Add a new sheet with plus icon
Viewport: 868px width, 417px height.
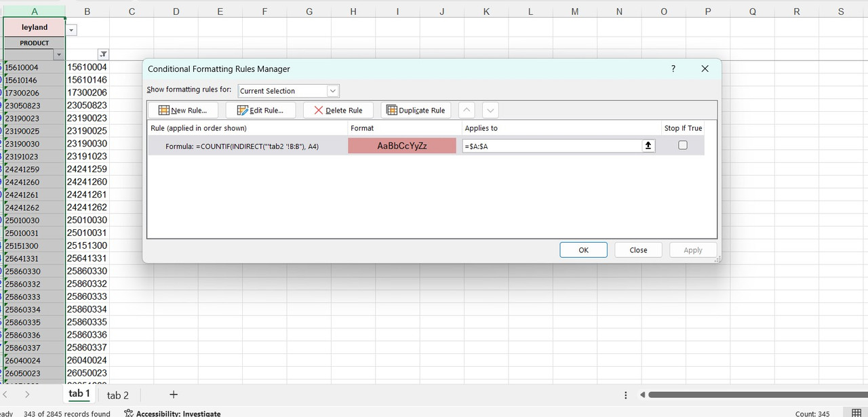tap(174, 395)
